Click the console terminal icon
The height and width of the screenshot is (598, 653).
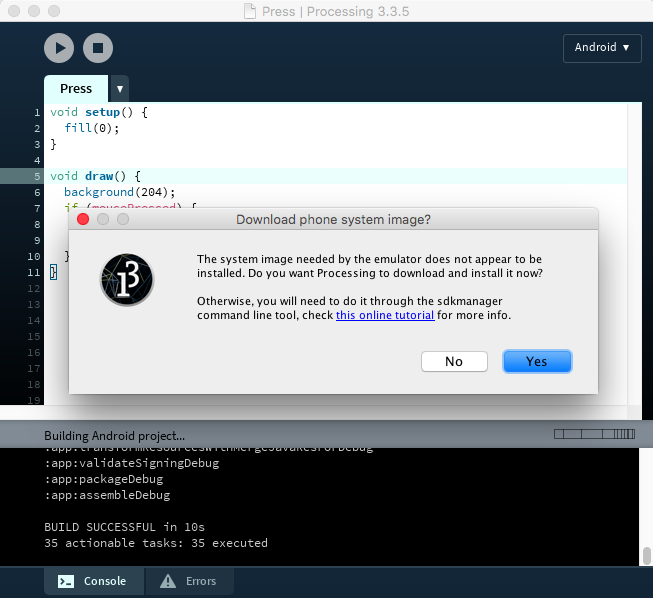click(x=66, y=581)
